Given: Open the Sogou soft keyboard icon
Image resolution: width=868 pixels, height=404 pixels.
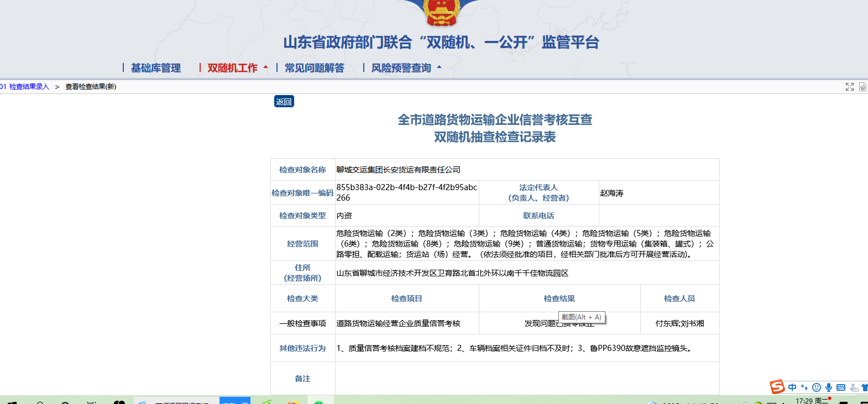Looking at the screenshot, I should click(841, 387).
